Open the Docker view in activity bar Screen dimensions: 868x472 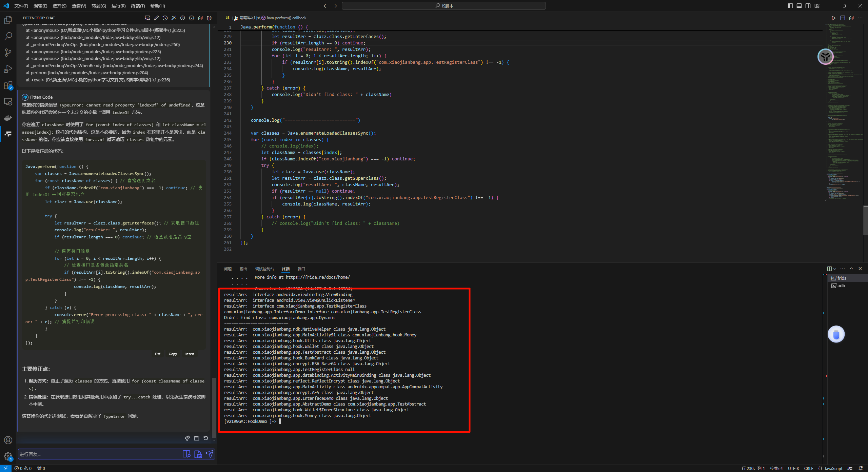coord(8,118)
